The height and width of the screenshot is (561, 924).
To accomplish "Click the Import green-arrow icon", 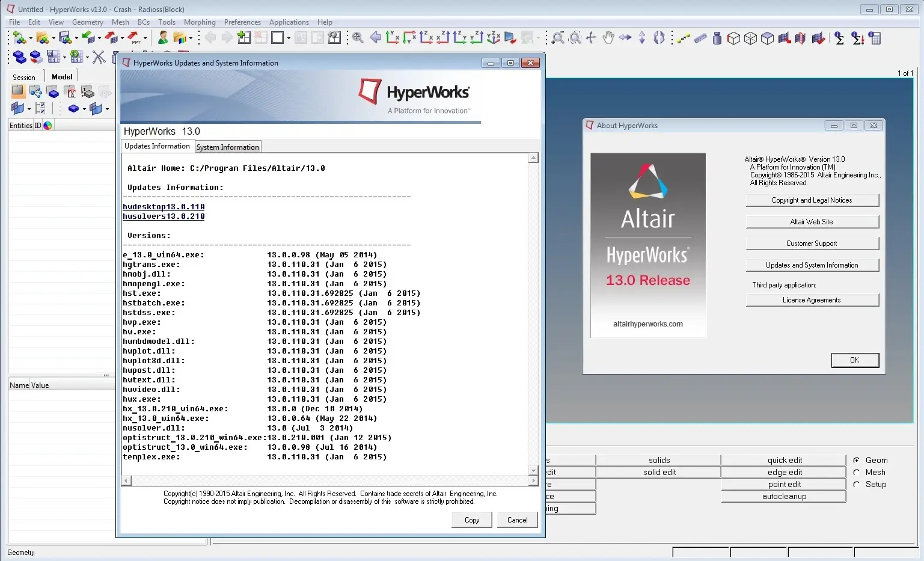I will (x=88, y=38).
